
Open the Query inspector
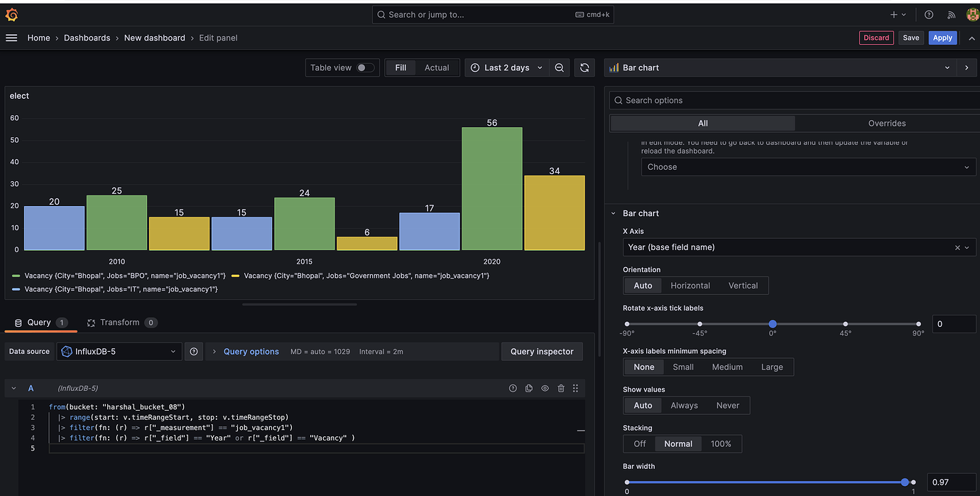point(542,351)
